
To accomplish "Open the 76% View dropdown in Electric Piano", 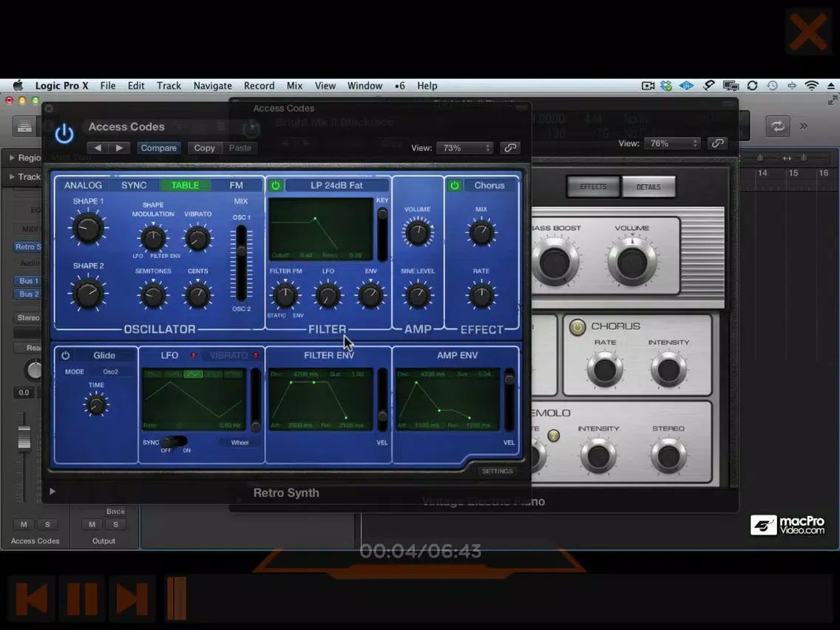I will coord(672,143).
